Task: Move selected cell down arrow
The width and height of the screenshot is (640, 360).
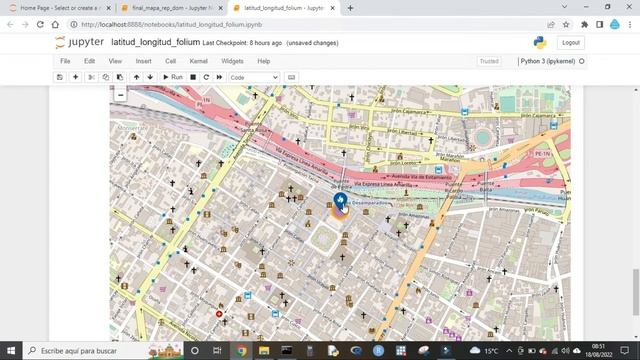Action: click(150, 77)
